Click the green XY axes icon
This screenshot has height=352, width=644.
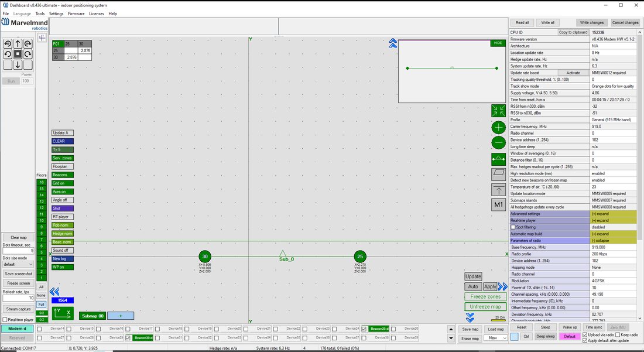tap(63, 313)
